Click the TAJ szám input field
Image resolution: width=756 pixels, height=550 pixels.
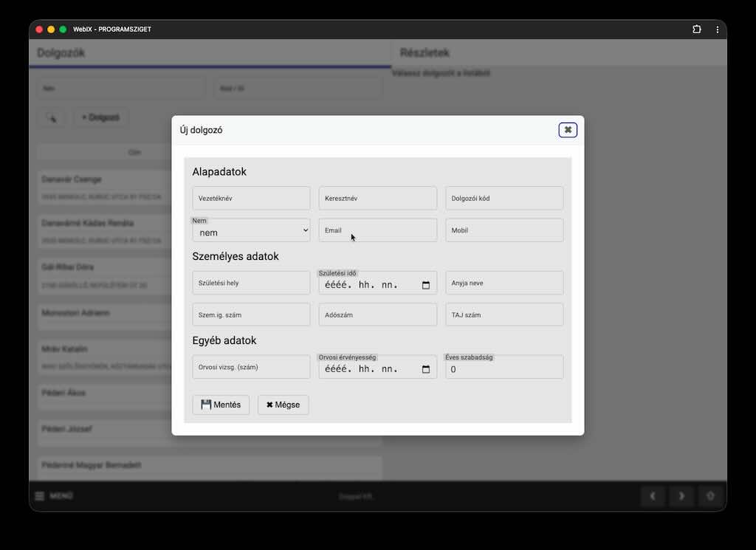click(x=504, y=314)
